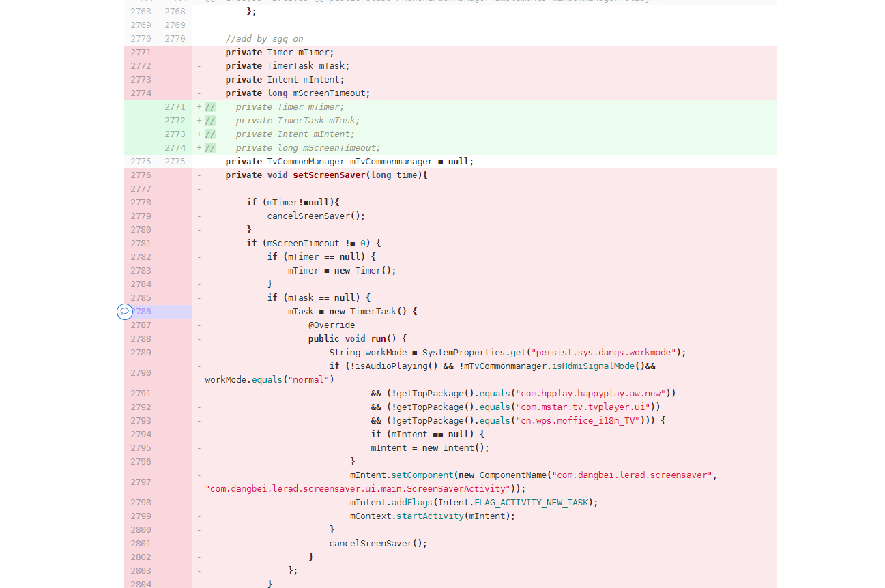This screenshot has height=588, width=885.
Task: Select line number 2797 in the gutter
Action: pyautogui.click(x=141, y=482)
